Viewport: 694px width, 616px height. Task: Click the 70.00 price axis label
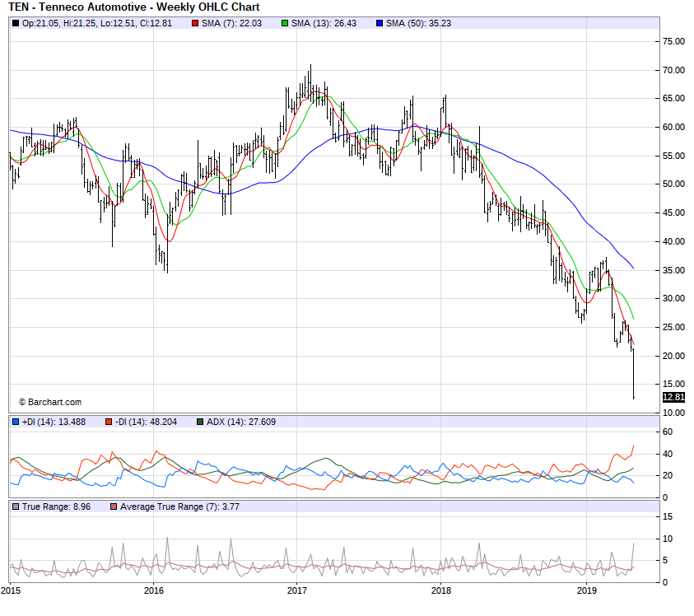[673, 70]
